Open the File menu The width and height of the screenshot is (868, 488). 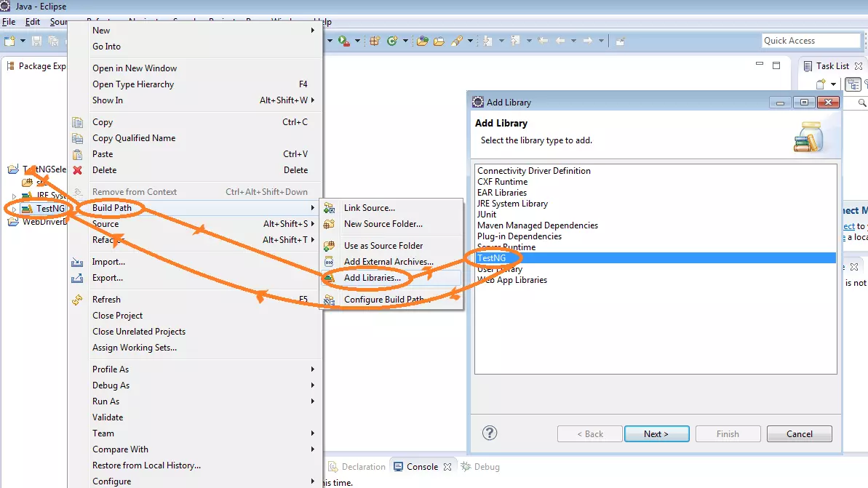9,22
